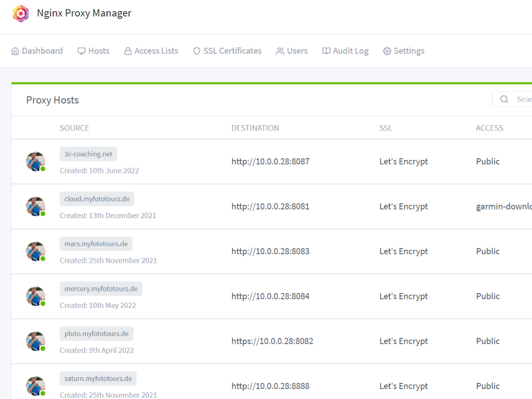Click the DESTINATION column header
The height and width of the screenshot is (399, 532).
255,128
